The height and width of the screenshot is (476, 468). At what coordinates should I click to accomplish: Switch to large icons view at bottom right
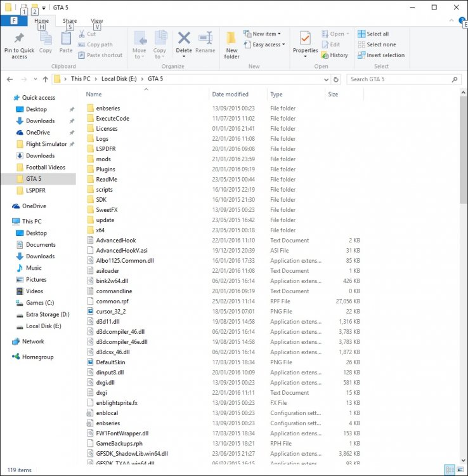(460, 469)
